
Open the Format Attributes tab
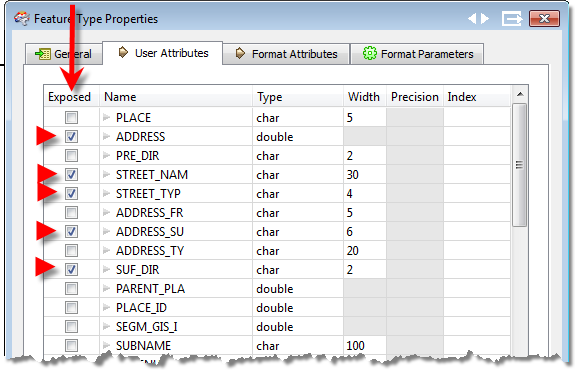pos(286,54)
